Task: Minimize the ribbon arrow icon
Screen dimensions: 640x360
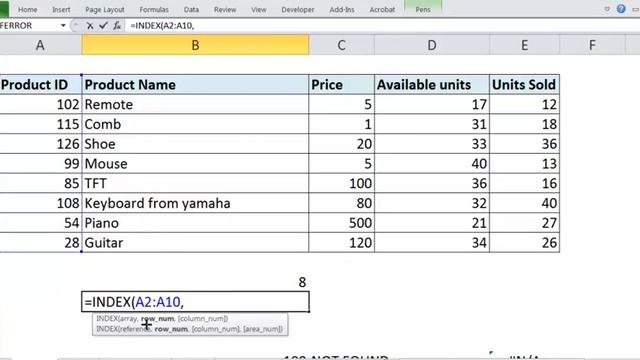Action: click(607, 9)
